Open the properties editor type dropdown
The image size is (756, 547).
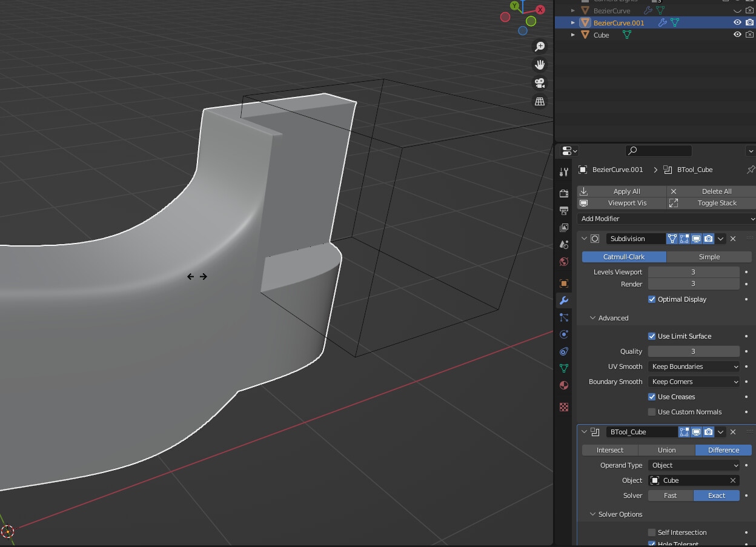[569, 150]
